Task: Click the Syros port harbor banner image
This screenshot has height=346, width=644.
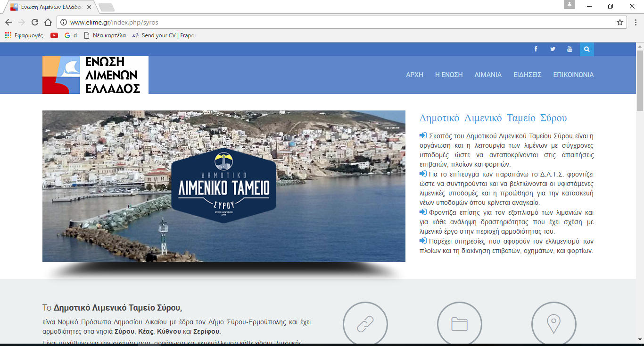Action: click(223, 186)
